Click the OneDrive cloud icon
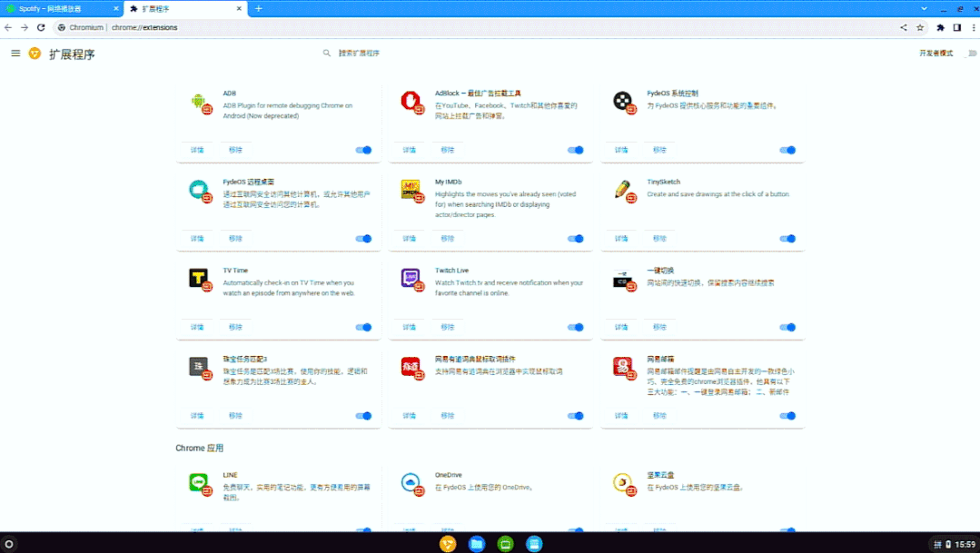Image resolution: width=980 pixels, height=553 pixels. pos(411,481)
